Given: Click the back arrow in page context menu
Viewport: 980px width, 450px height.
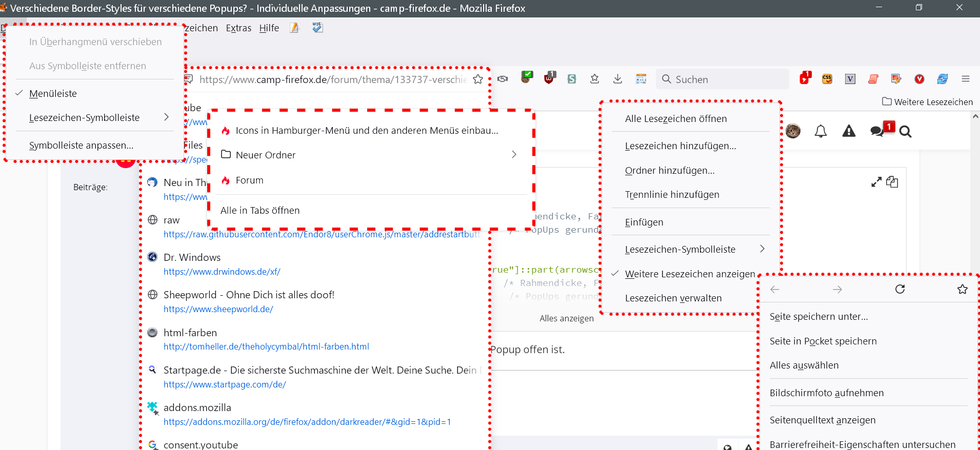Looking at the screenshot, I should point(775,290).
